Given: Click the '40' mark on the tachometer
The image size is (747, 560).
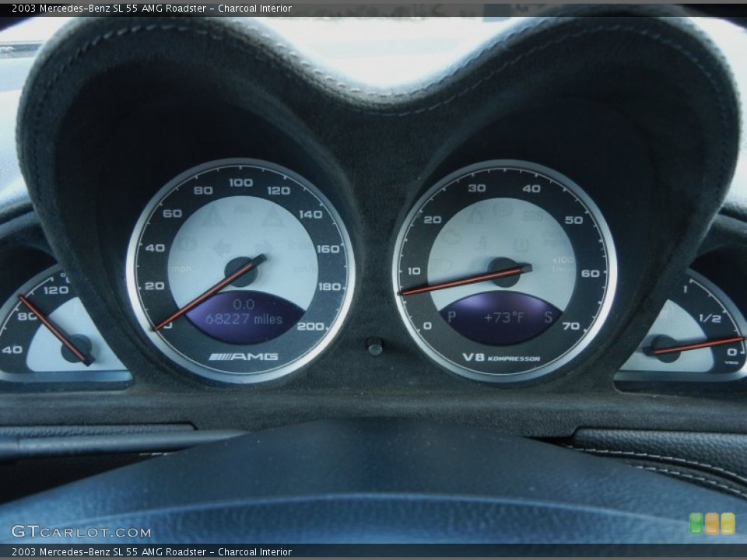Looking at the screenshot, I should pyautogui.click(x=531, y=188).
